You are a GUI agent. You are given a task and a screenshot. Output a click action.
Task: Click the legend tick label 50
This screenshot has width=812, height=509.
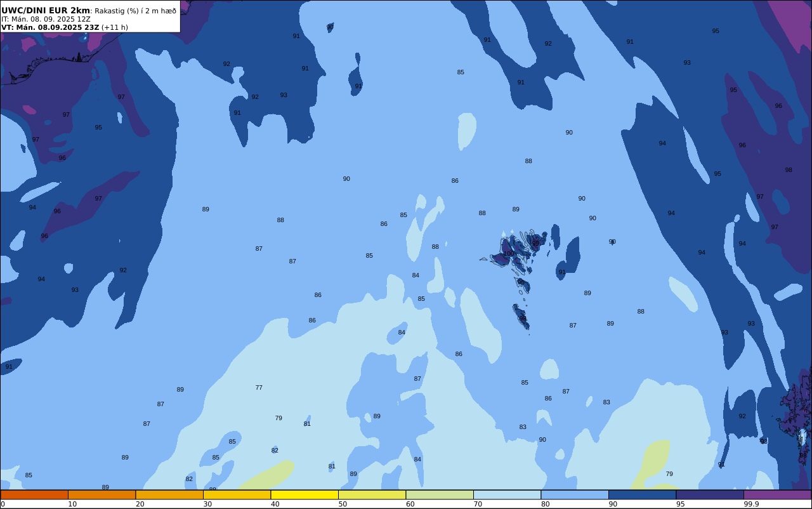click(x=343, y=504)
